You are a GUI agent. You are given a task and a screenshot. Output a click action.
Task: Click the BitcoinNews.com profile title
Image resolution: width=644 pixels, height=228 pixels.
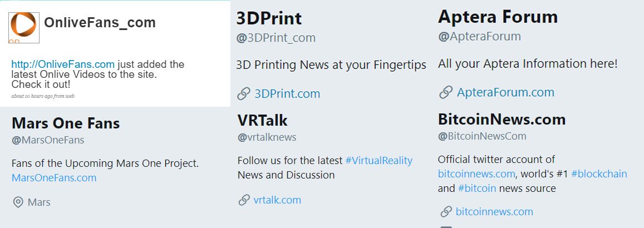click(x=502, y=120)
